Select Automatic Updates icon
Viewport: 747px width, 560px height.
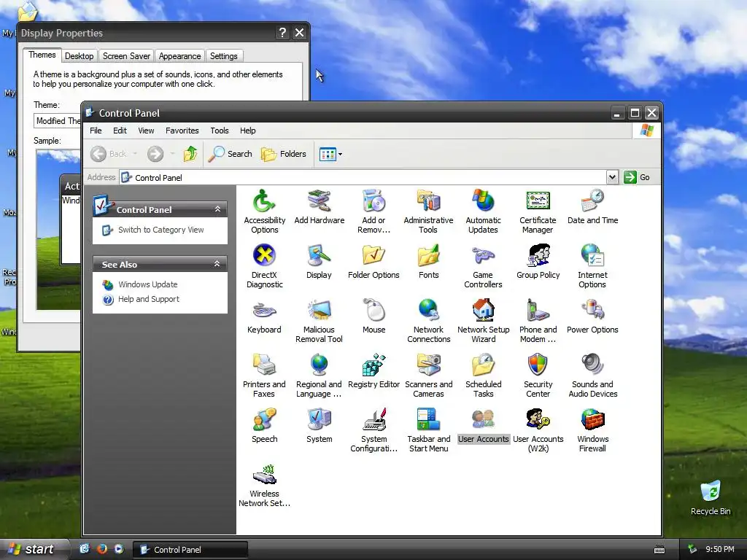coord(483,201)
